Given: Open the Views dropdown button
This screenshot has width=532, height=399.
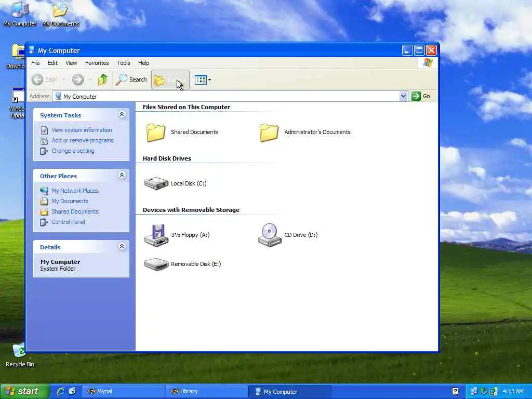Looking at the screenshot, I should [x=203, y=79].
